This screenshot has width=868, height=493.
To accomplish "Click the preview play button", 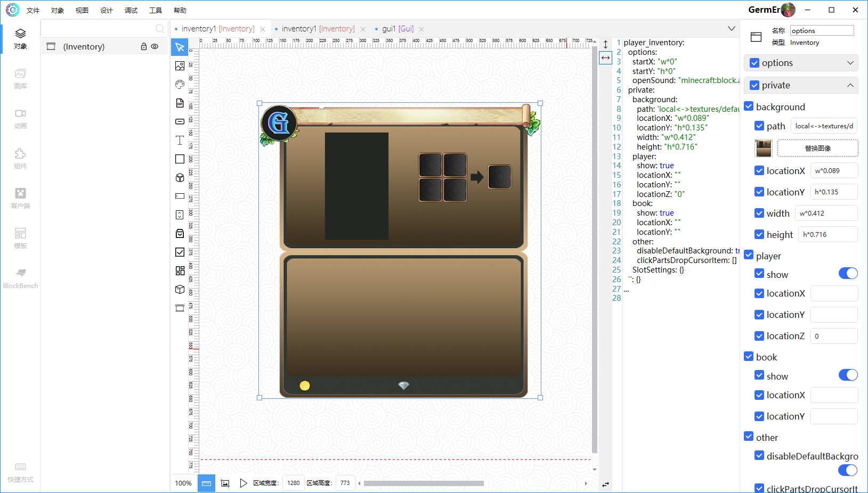I will coord(243,483).
